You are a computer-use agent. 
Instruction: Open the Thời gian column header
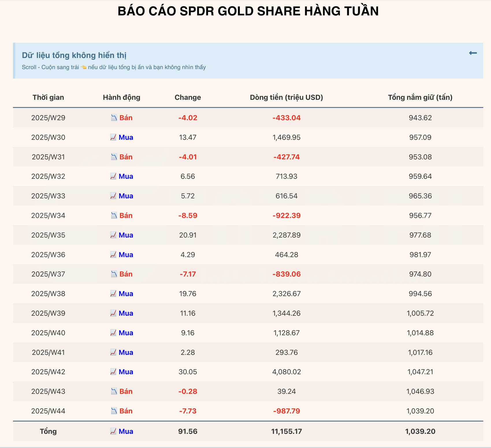click(48, 97)
